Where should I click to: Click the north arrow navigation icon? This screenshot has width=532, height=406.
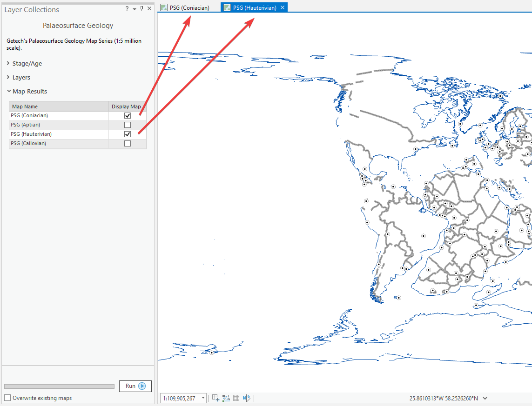point(247,398)
